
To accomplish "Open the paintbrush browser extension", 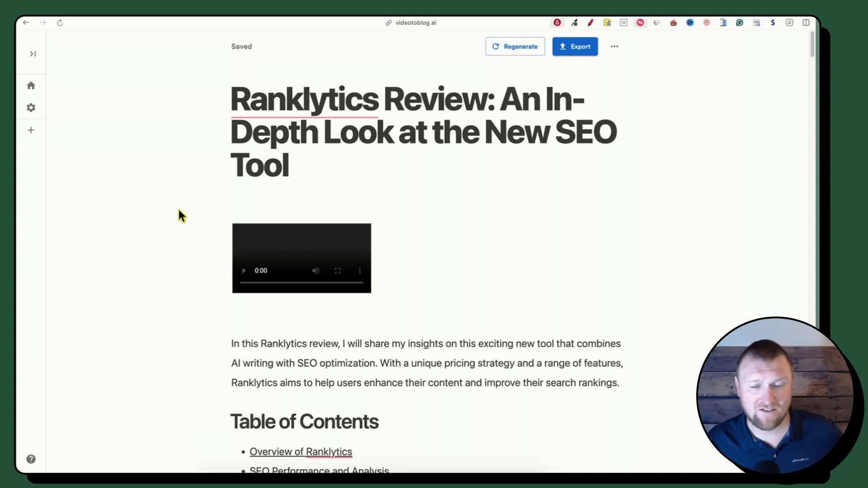I will click(574, 23).
